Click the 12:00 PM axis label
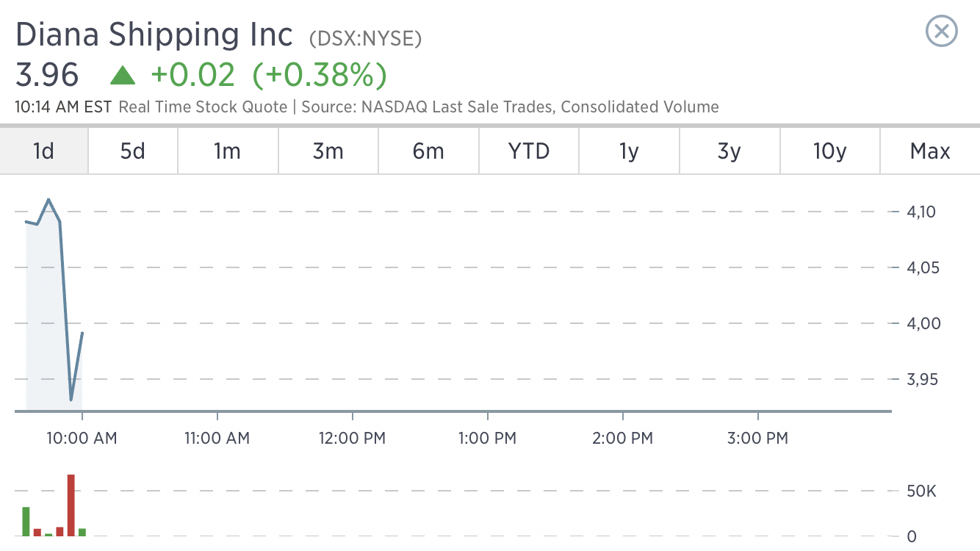 tap(352, 439)
